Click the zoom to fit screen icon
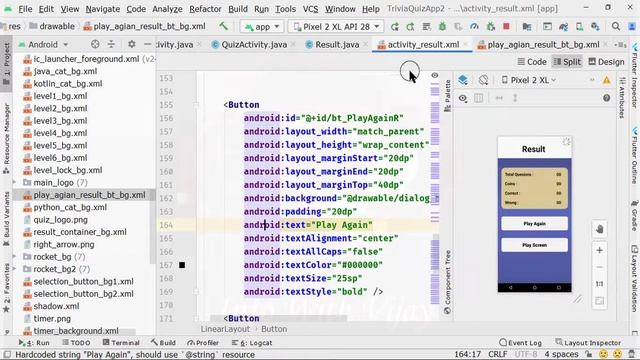This screenshot has width=640, height=360. pyautogui.click(x=599, y=301)
